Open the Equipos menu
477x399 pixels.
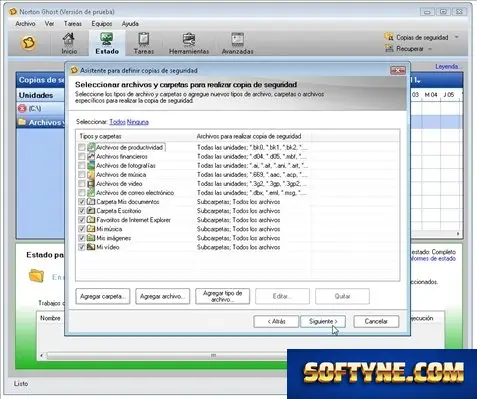point(102,24)
